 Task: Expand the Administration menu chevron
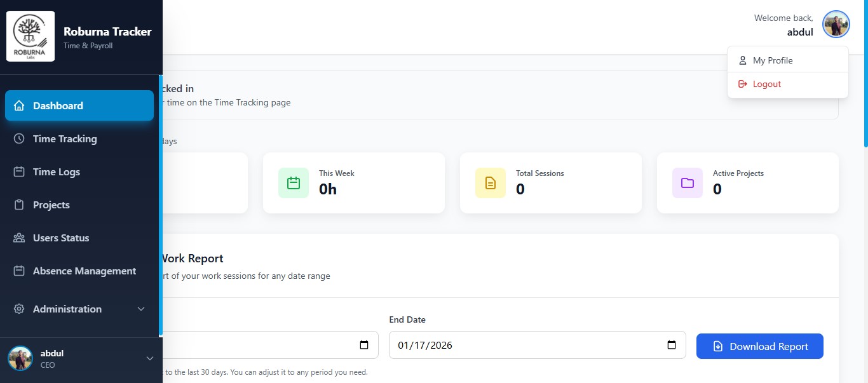pyautogui.click(x=141, y=309)
